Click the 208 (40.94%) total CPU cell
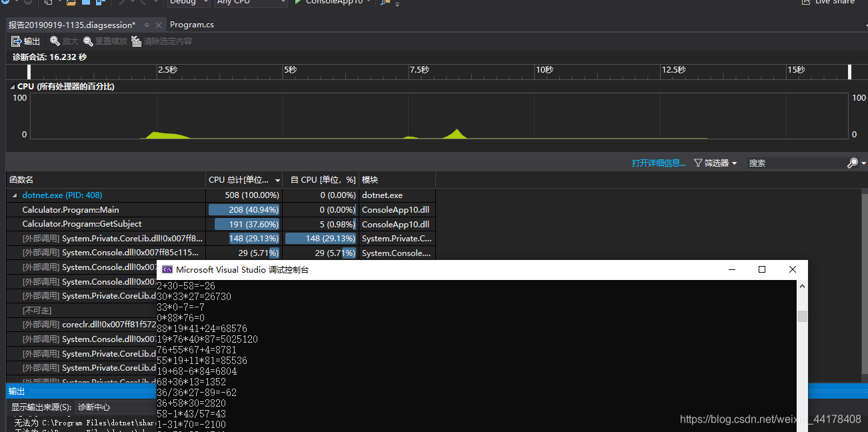This screenshot has width=868, height=432. point(244,209)
